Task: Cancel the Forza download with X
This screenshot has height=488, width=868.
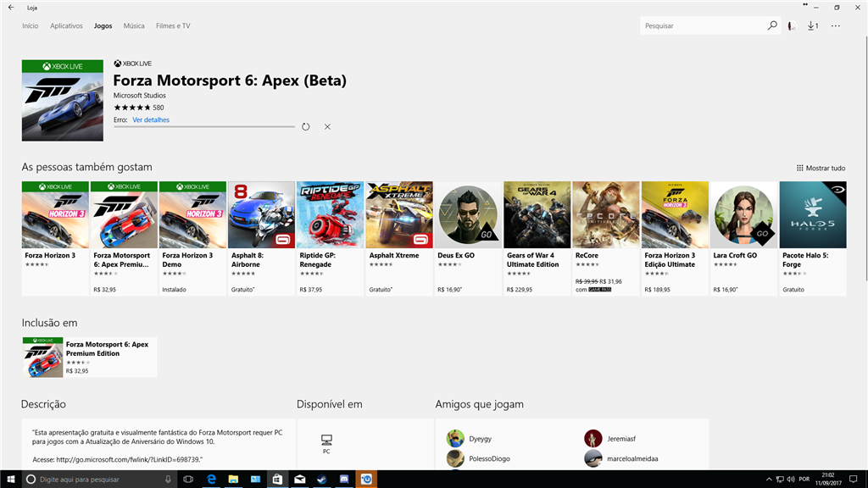Action: point(328,127)
